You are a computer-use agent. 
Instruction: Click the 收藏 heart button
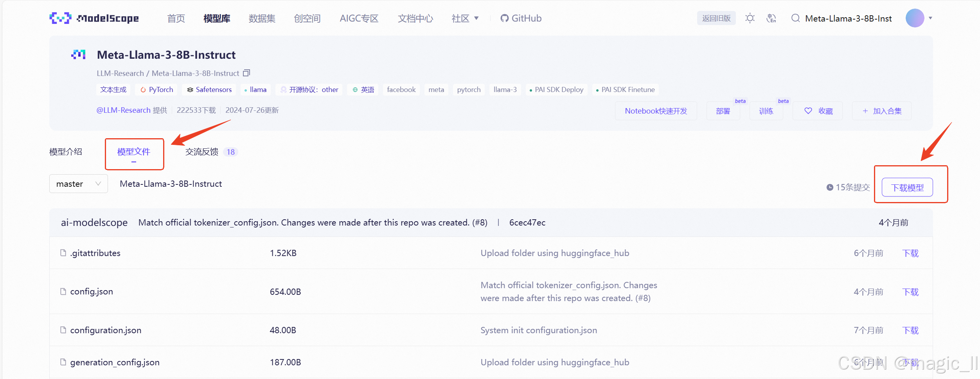click(x=818, y=111)
